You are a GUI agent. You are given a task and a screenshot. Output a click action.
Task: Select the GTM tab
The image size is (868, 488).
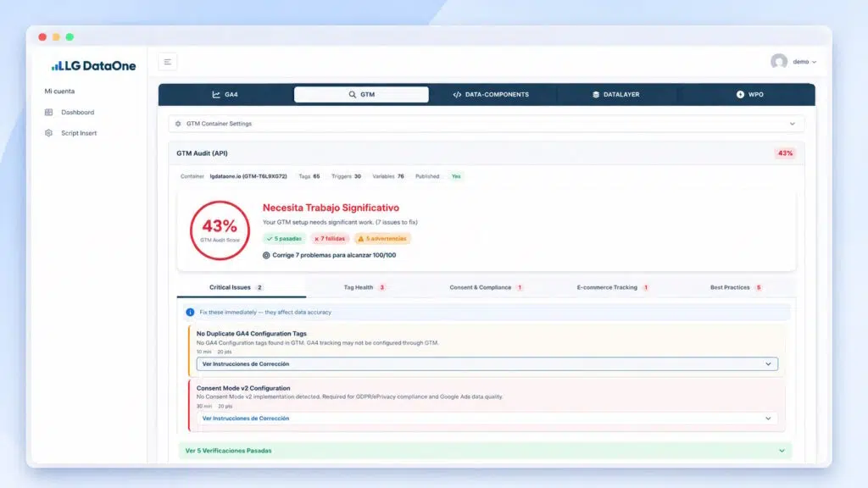pos(361,95)
